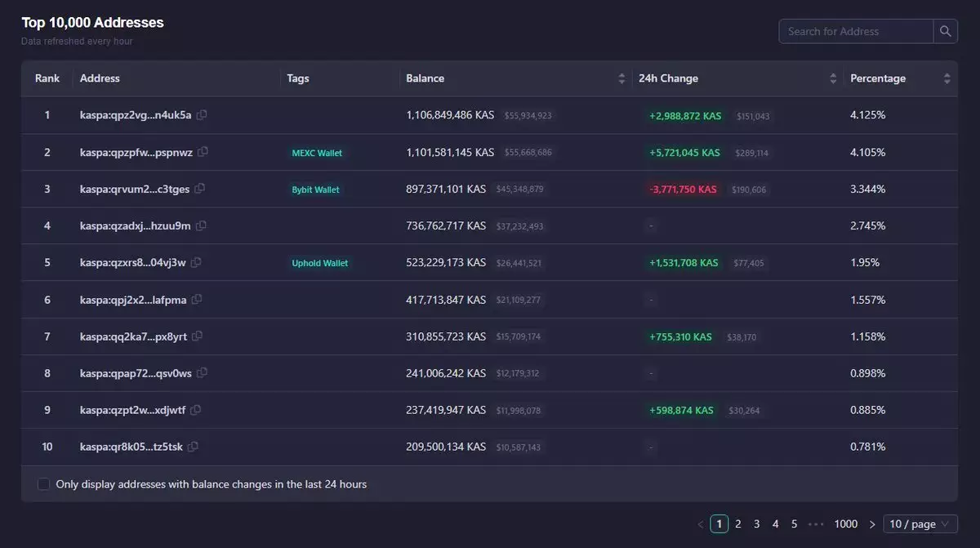Screen dimensions: 980x548
Task: Copy the MEXC wallet address qpzpfw...pspnwz
Action: (203, 152)
